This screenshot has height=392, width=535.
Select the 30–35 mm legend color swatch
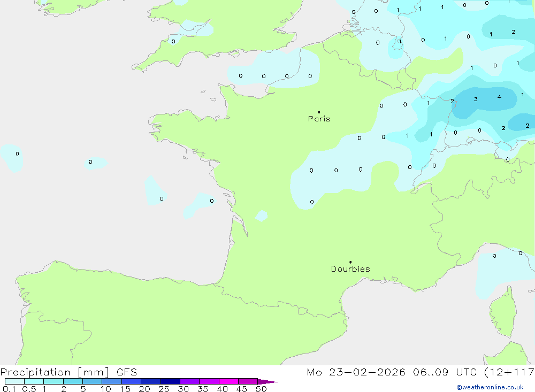[x=190, y=381]
